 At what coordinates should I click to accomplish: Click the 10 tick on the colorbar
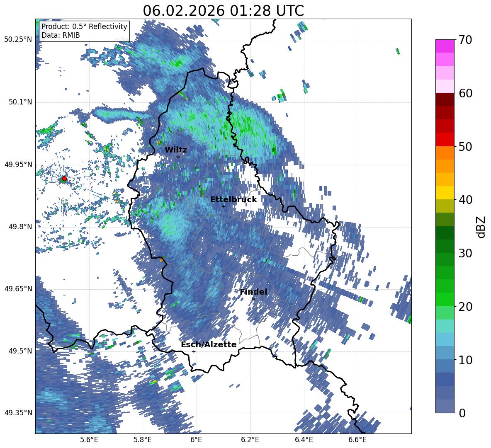[466, 360]
